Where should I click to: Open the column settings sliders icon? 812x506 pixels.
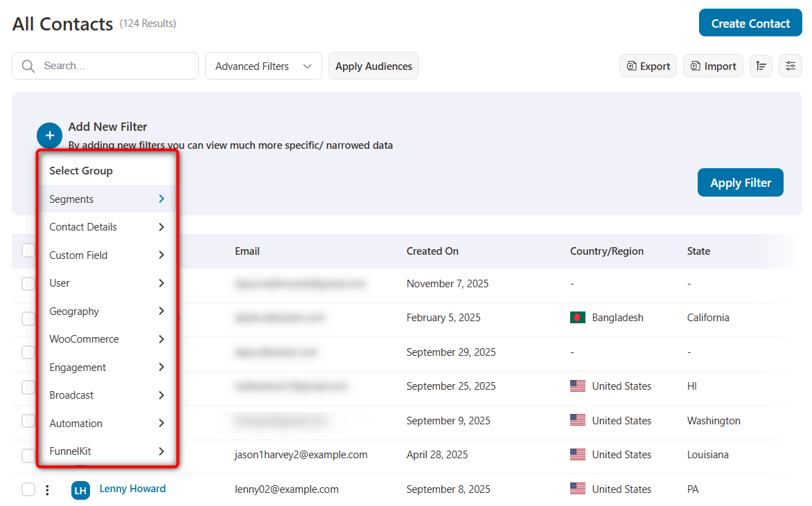click(x=791, y=65)
